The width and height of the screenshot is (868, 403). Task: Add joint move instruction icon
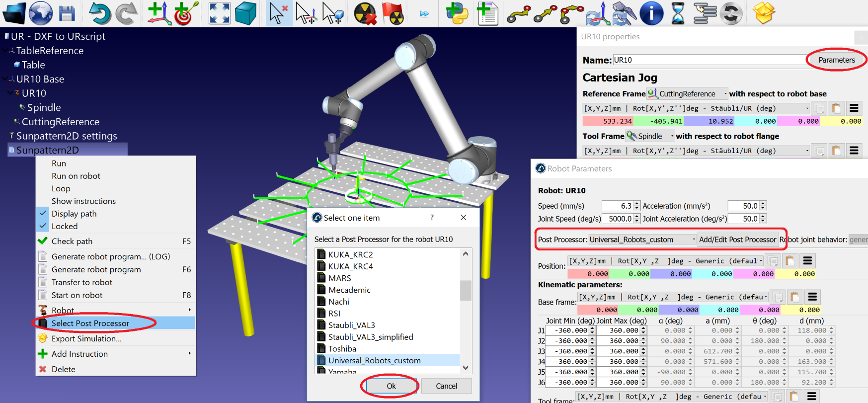click(x=518, y=14)
